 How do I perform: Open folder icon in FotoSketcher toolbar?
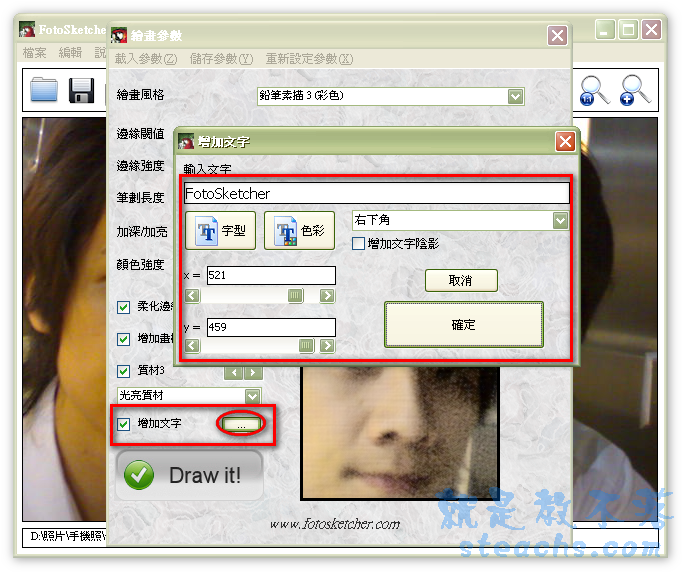44,89
